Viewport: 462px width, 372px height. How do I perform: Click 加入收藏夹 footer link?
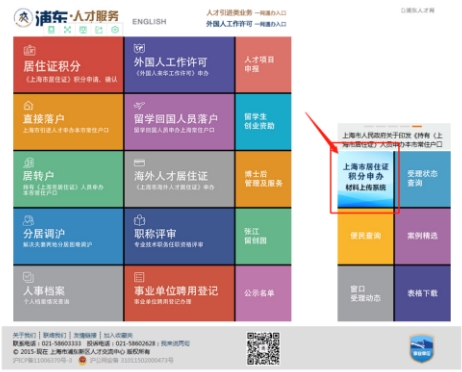tap(118, 335)
